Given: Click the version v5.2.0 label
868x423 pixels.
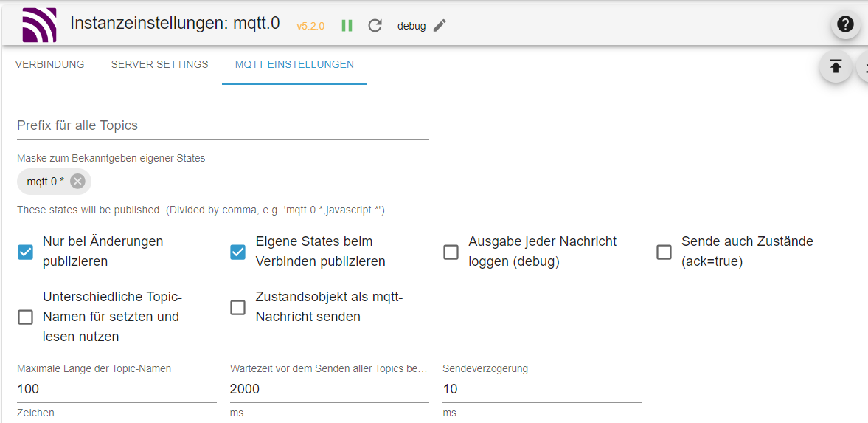Looking at the screenshot, I should click(310, 26).
